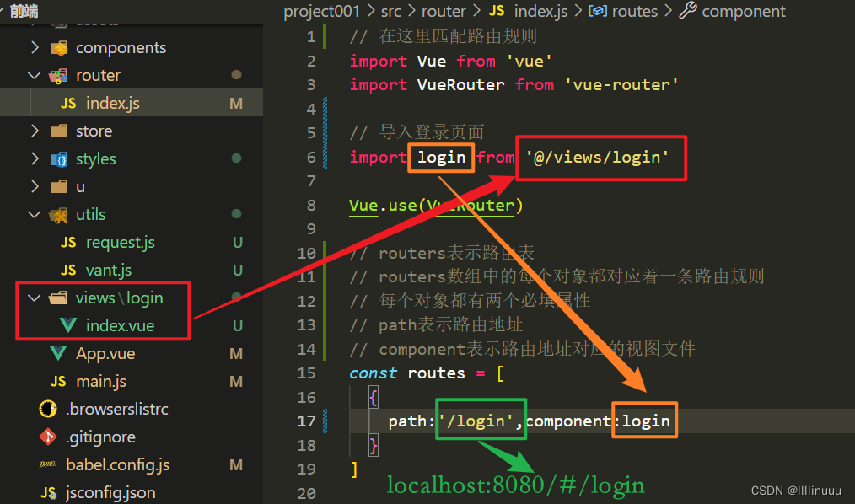This screenshot has height=504, width=855.
Task: Click the Vue icon of index.vue
Action: [x=68, y=325]
